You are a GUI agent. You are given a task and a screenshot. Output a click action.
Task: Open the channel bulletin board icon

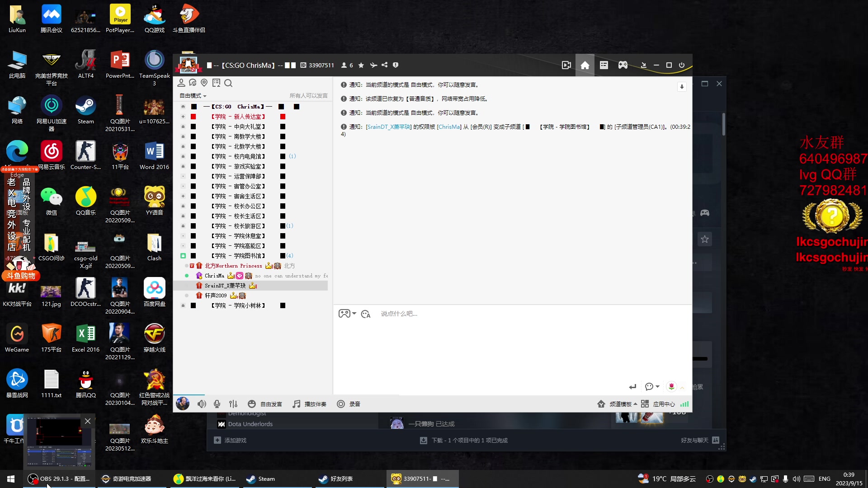point(216,83)
